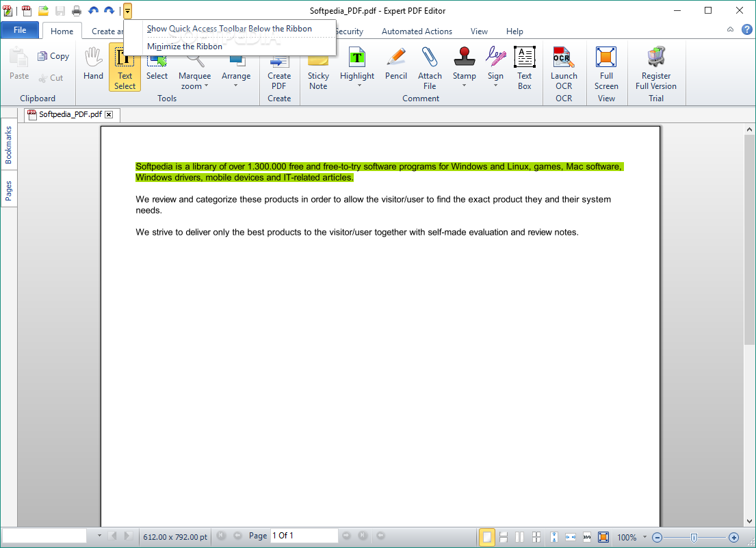This screenshot has height=548, width=756.
Task: Click the zoom in plus button
Action: [x=734, y=538]
